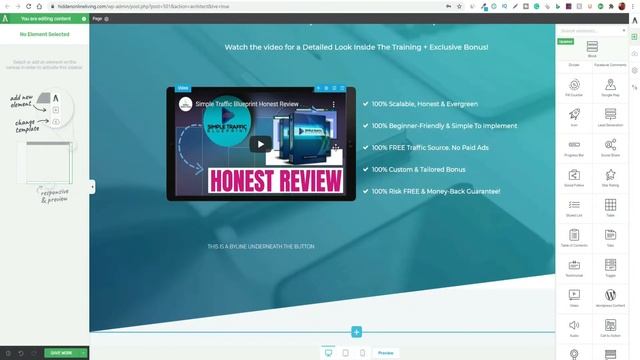Image resolution: width=640 pixels, height=360 pixels.
Task: Add the Icon rocket element
Action: [x=574, y=118]
